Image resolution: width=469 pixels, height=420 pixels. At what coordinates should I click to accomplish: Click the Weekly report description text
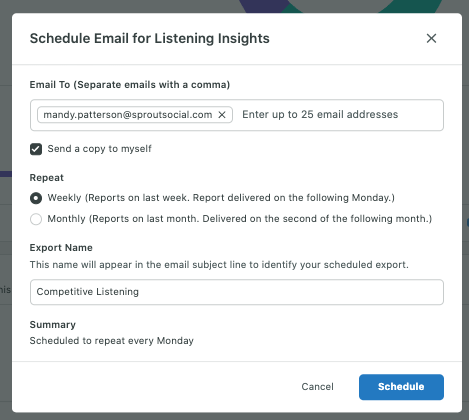[x=221, y=198]
